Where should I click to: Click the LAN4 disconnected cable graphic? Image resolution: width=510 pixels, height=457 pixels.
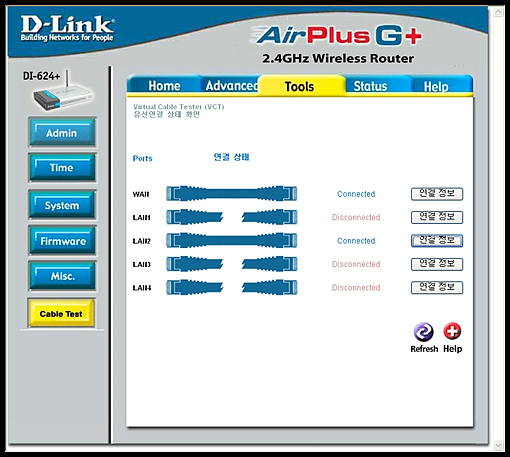pyautogui.click(x=232, y=287)
